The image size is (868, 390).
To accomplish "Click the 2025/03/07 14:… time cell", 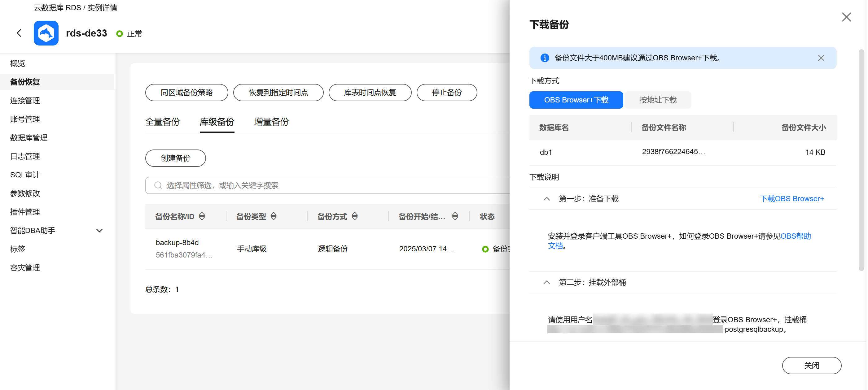I will [427, 249].
